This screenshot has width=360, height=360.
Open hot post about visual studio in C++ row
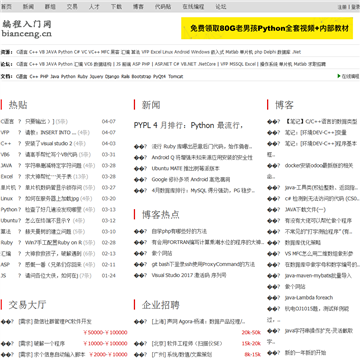tap(49, 144)
